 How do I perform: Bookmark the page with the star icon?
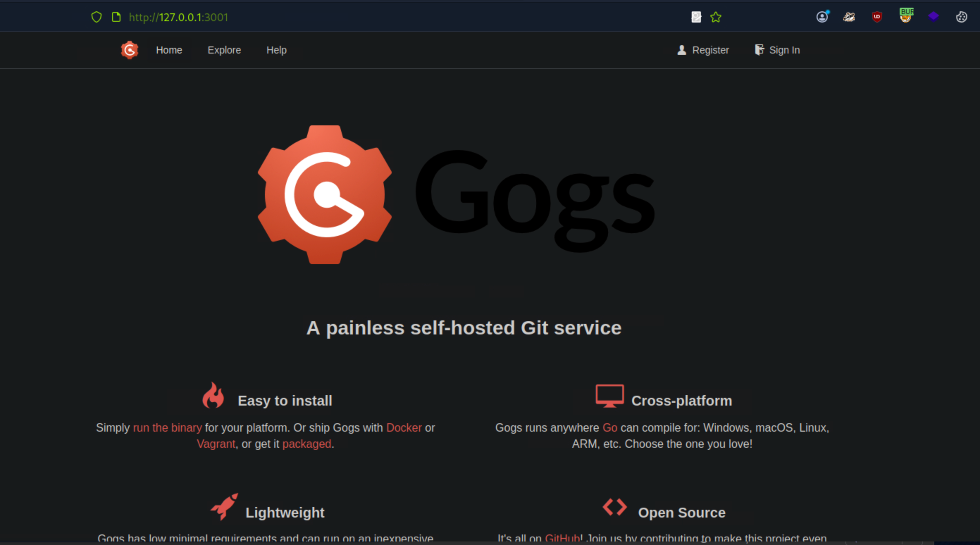(715, 17)
